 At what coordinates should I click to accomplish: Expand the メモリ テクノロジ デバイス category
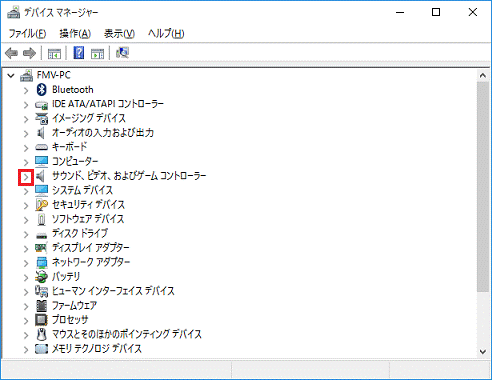tap(26, 349)
